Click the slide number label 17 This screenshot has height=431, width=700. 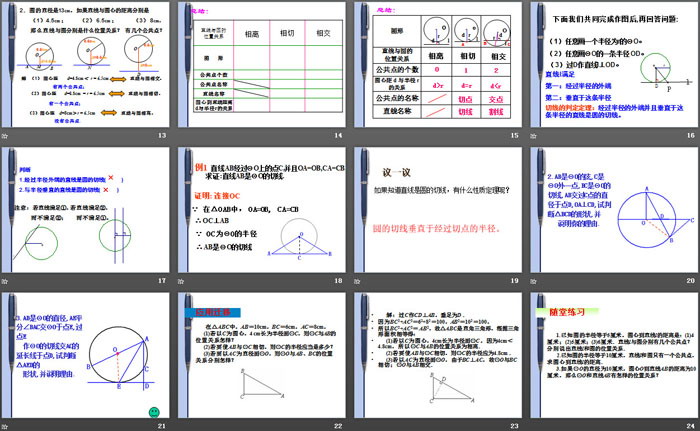click(162, 280)
